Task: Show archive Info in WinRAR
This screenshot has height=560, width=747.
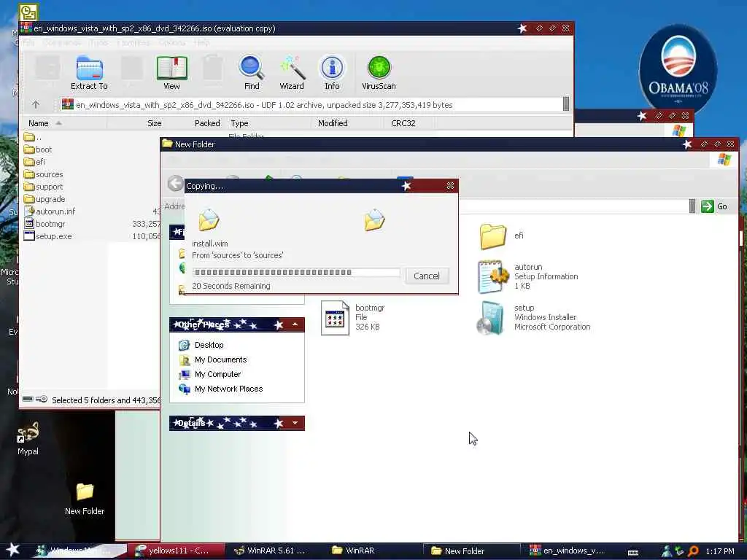Action: 332,72
